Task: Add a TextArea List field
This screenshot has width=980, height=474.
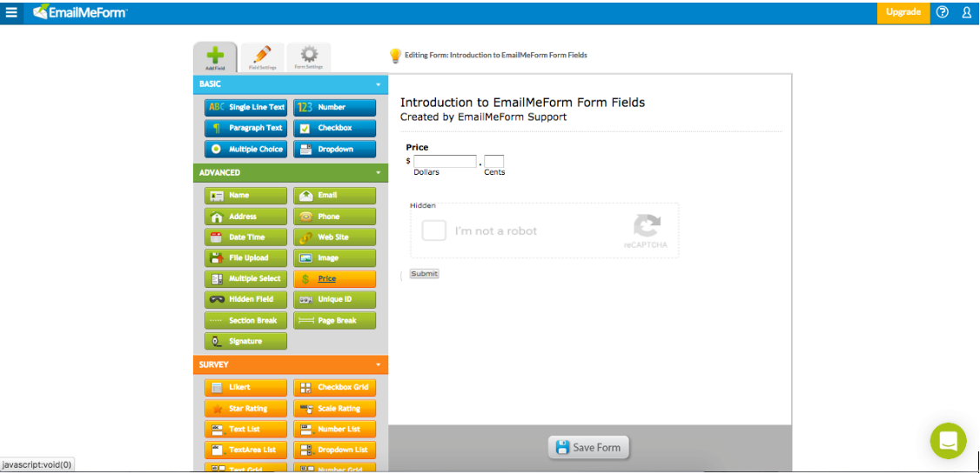Action: [x=245, y=450]
